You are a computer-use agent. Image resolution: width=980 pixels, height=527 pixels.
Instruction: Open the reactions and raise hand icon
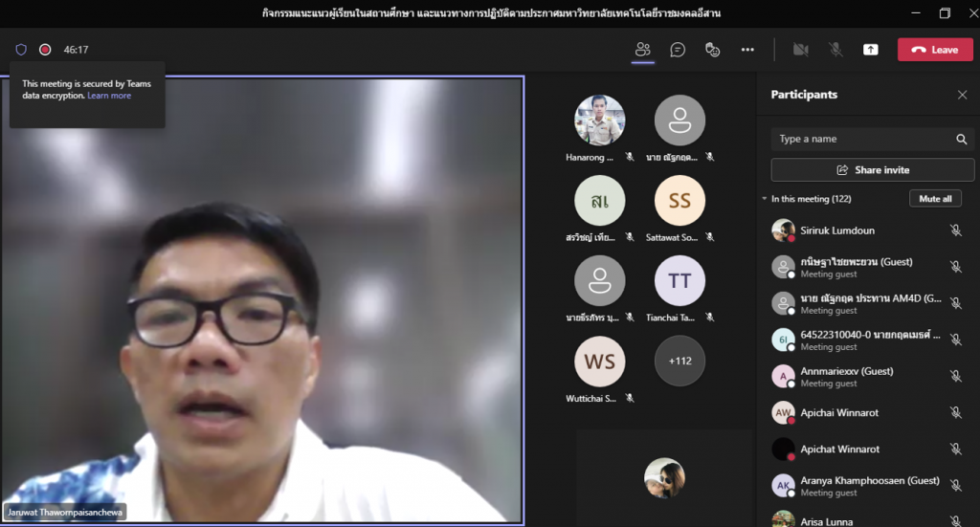click(x=712, y=50)
